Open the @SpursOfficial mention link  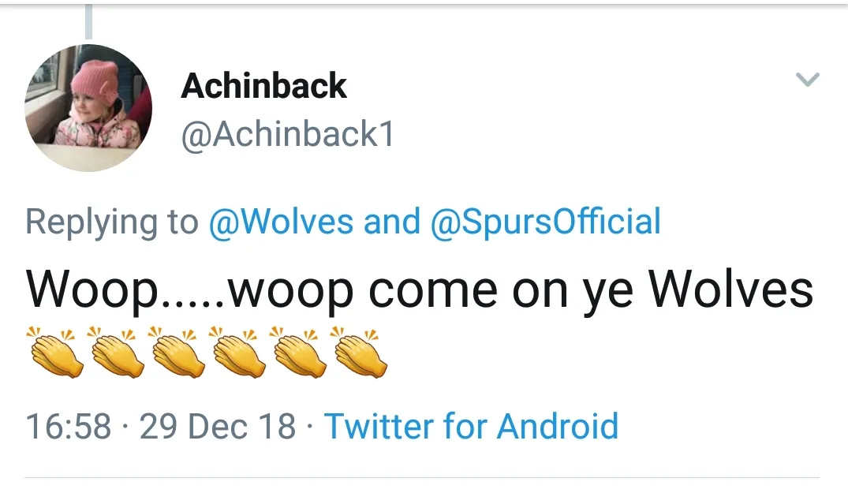point(545,222)
